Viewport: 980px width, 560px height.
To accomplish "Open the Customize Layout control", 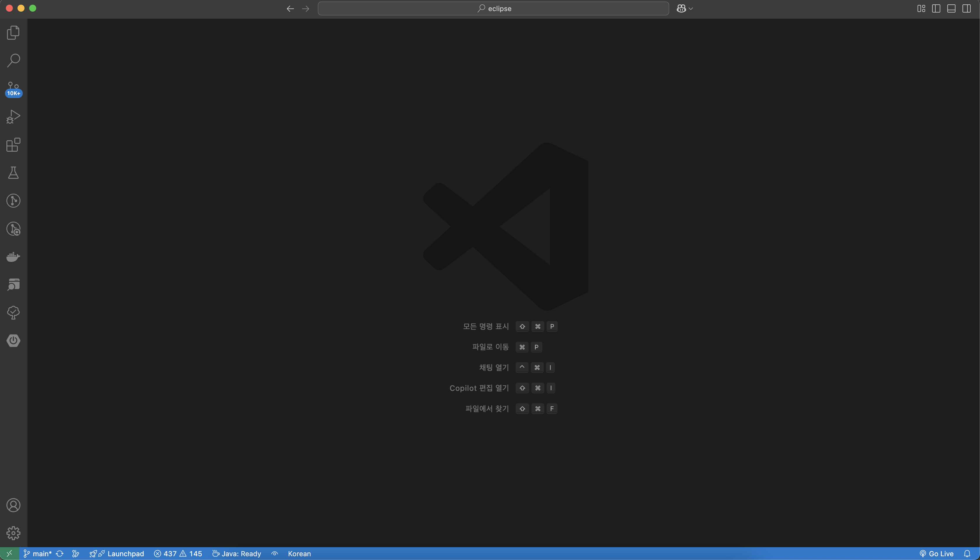I will point(921,8).
